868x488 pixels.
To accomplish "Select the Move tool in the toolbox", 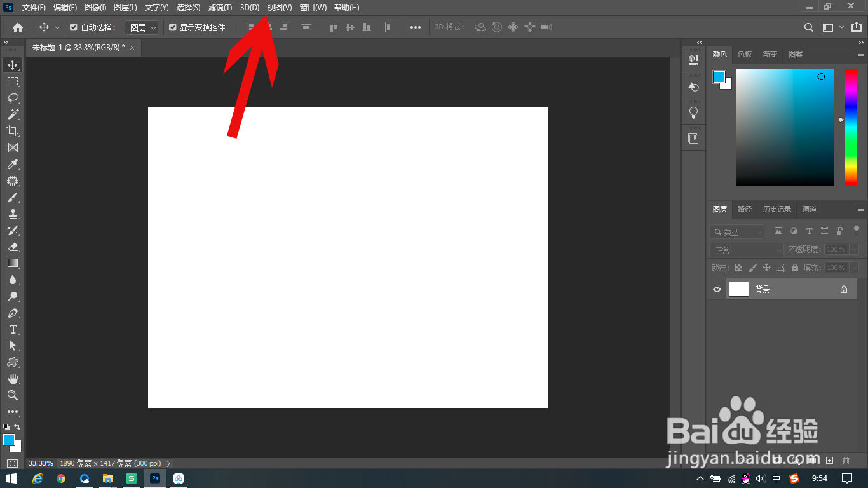I will click(x=13, y=65).
